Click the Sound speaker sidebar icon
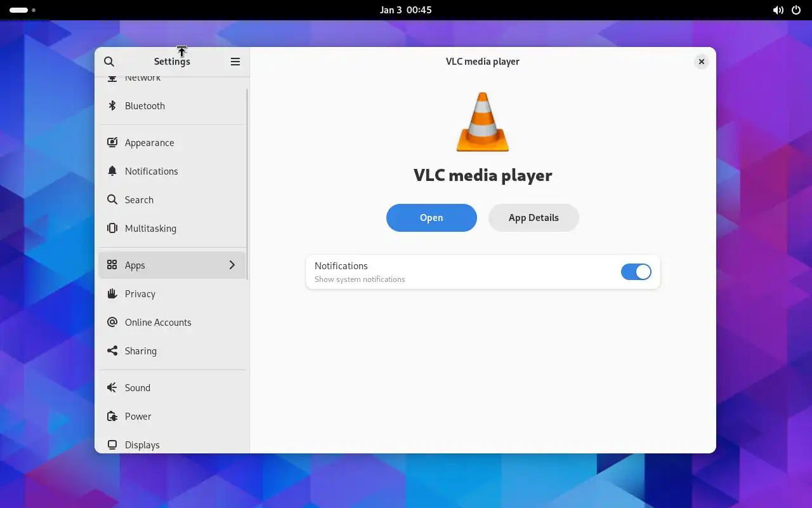 pos(112,387)
